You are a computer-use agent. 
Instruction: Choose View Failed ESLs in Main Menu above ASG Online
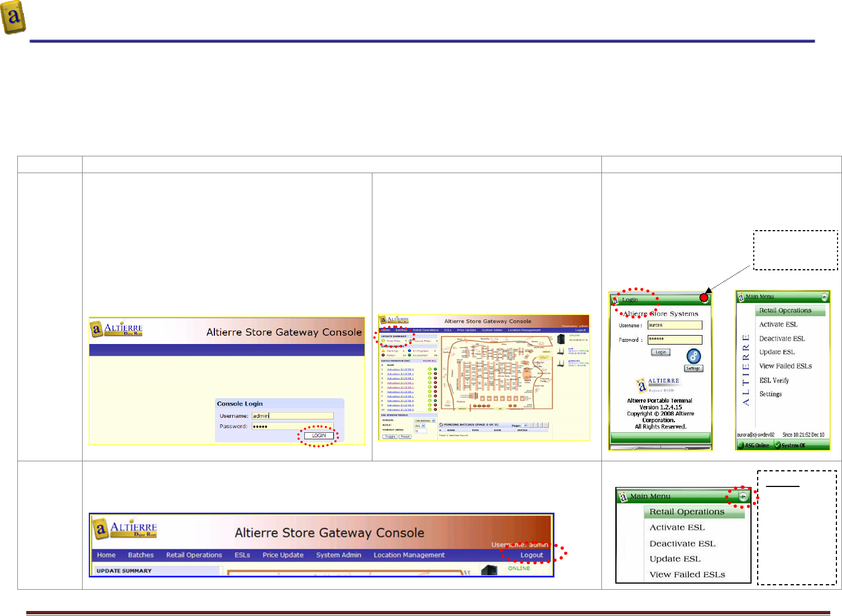786,366
